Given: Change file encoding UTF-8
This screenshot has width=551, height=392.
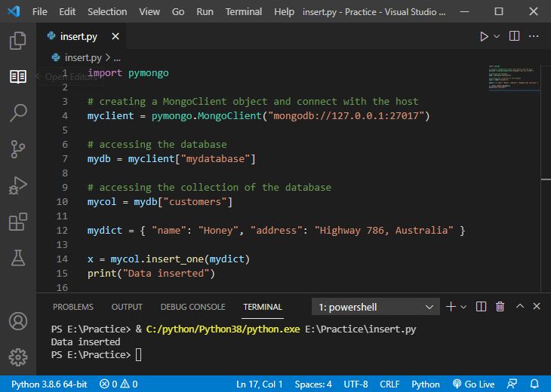Looking at the screenshot, I should [356, 384].
